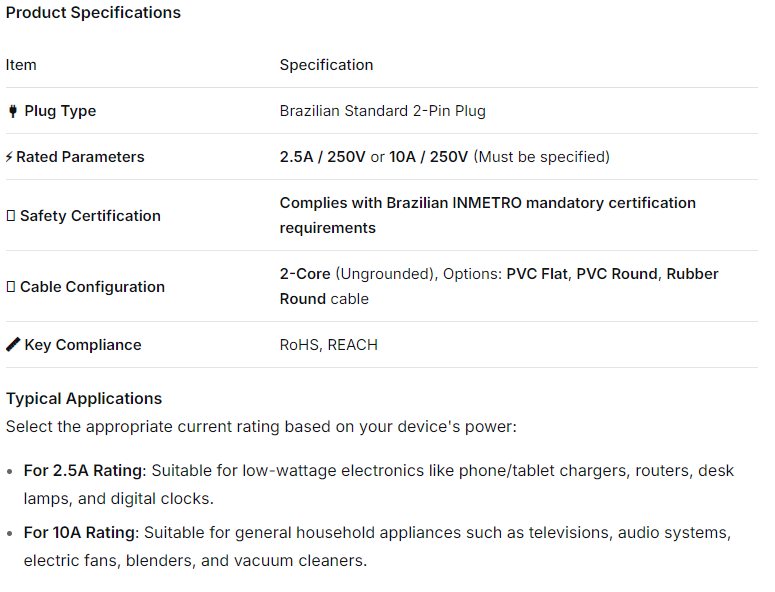This screenshot has width=775, height=592.
Task: Click the plug icon beside Plug Type
Action: tap(13, 111)
